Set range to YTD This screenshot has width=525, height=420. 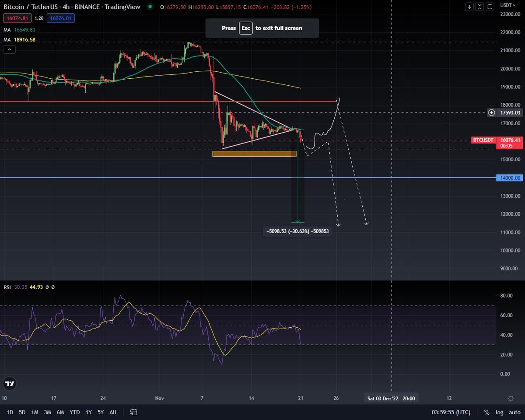coord(75,412)
